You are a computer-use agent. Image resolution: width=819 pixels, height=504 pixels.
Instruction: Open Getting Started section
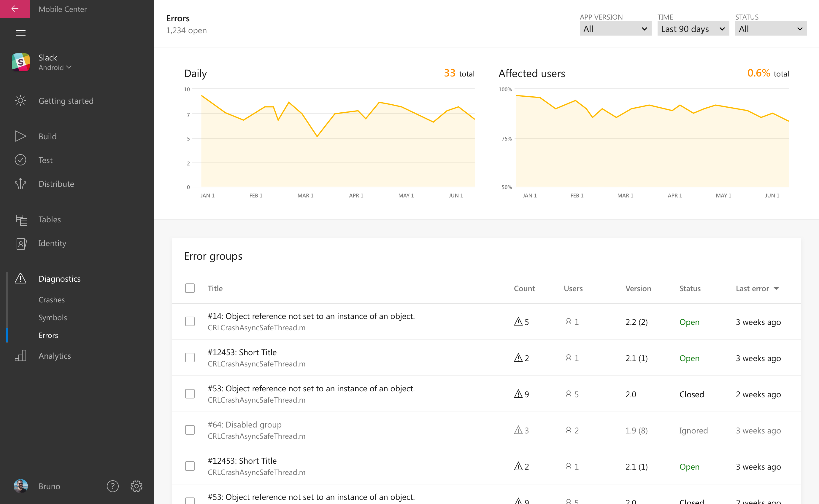tap(66, 101)
